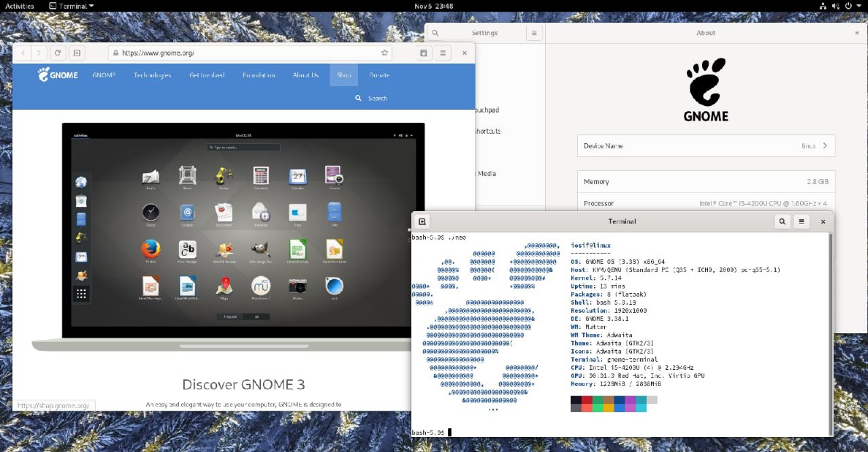Click the 'Uptime: 13 mins' terminal line
The width and height of the screenshot is (868, 452).
598,286
